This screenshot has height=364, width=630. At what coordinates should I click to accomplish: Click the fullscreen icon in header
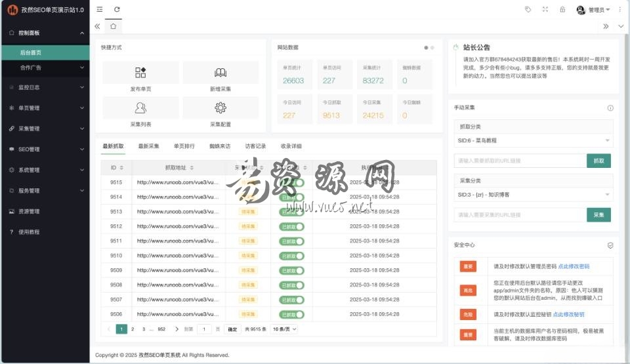tap(545, 9)
